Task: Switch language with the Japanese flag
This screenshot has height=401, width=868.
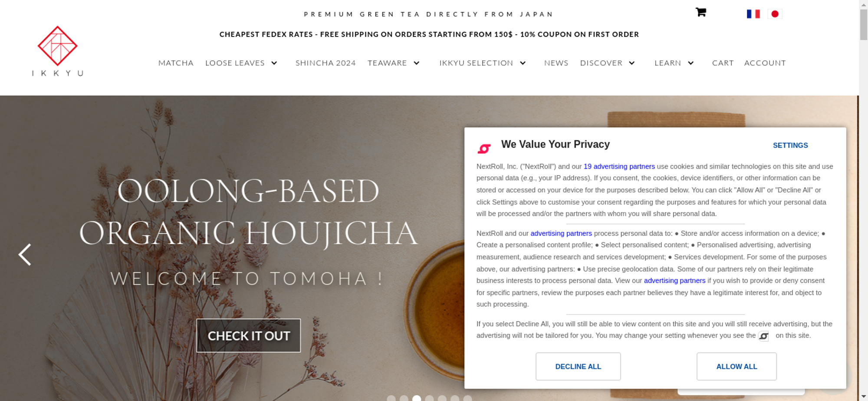Action: 775,14
